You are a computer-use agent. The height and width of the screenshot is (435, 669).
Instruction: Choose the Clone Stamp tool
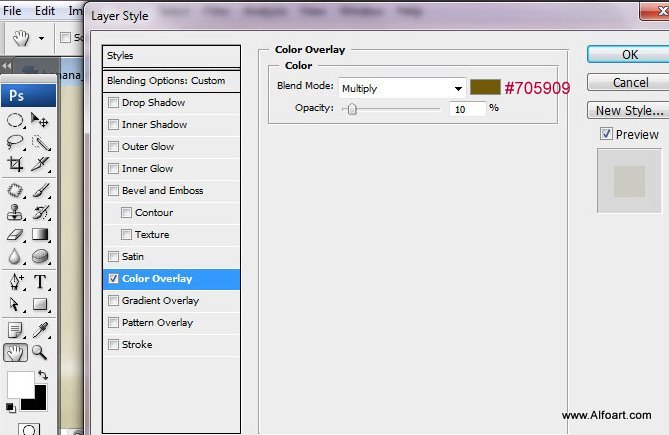coord(16,211)
